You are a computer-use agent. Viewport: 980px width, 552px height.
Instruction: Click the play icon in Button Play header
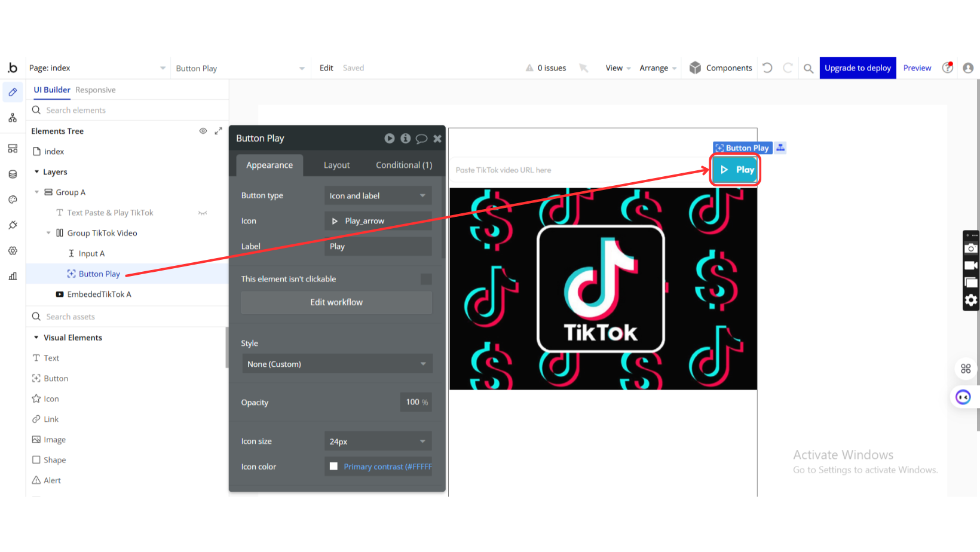coord(390,138)
